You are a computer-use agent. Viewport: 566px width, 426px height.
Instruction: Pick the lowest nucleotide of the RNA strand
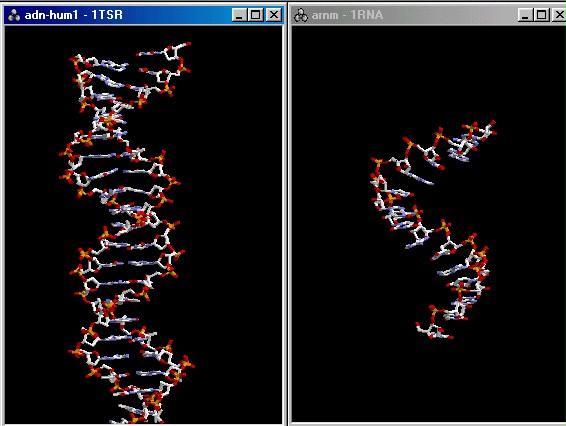coord(434,331)
